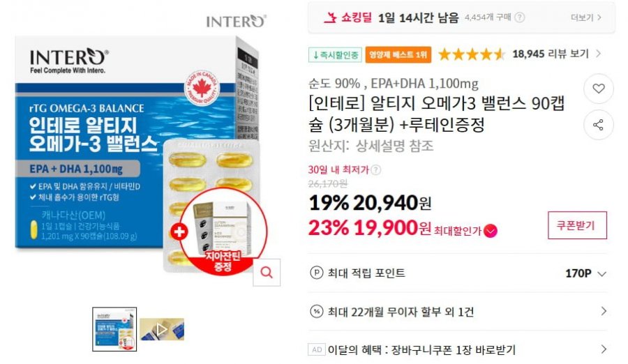Click the heart wishlist icon
The height and width of the screenshot is (364, 628).
(x=599, y=89)
